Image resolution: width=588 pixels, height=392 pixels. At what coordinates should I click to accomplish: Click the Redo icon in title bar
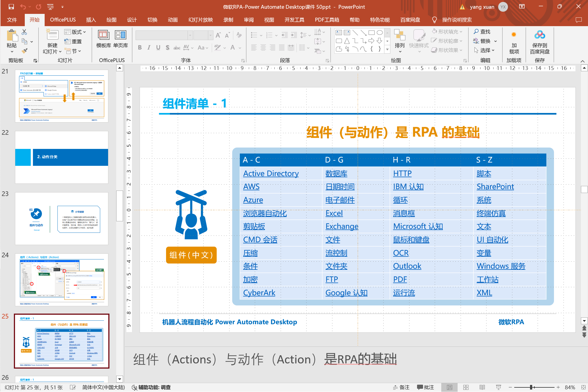point(38,7)
